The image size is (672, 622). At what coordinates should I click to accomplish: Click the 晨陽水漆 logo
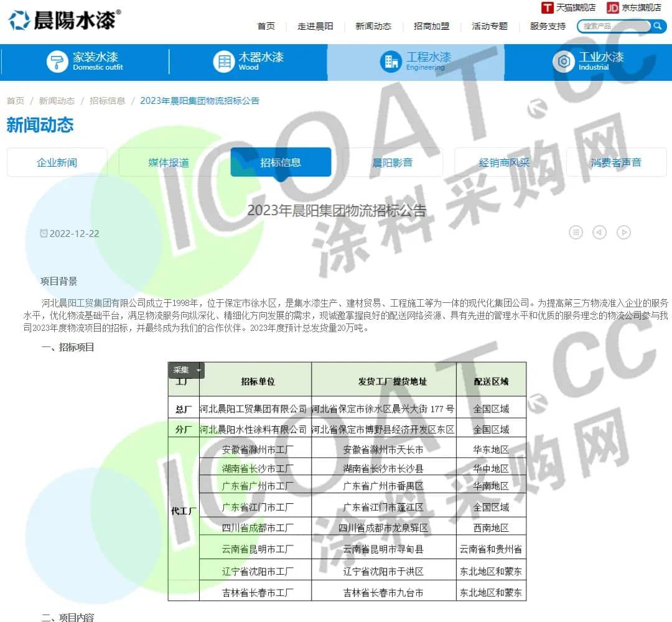point(64,20)
